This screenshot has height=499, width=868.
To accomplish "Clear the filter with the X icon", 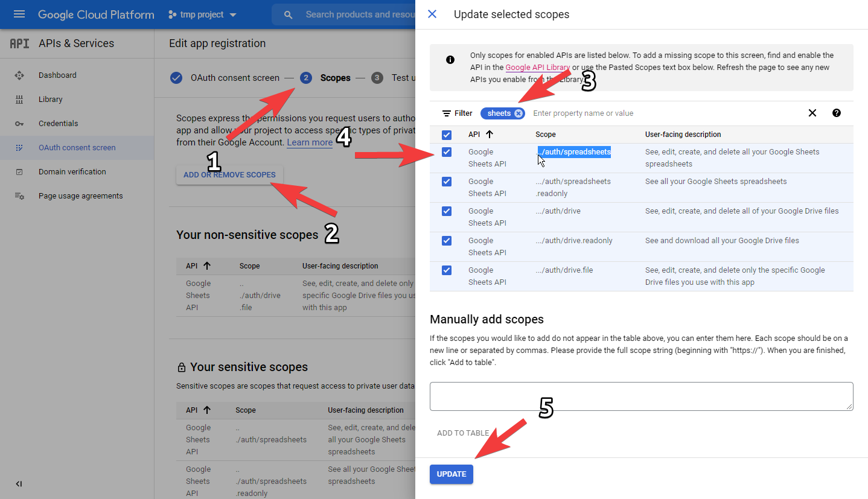I will [x=812, y=113].
